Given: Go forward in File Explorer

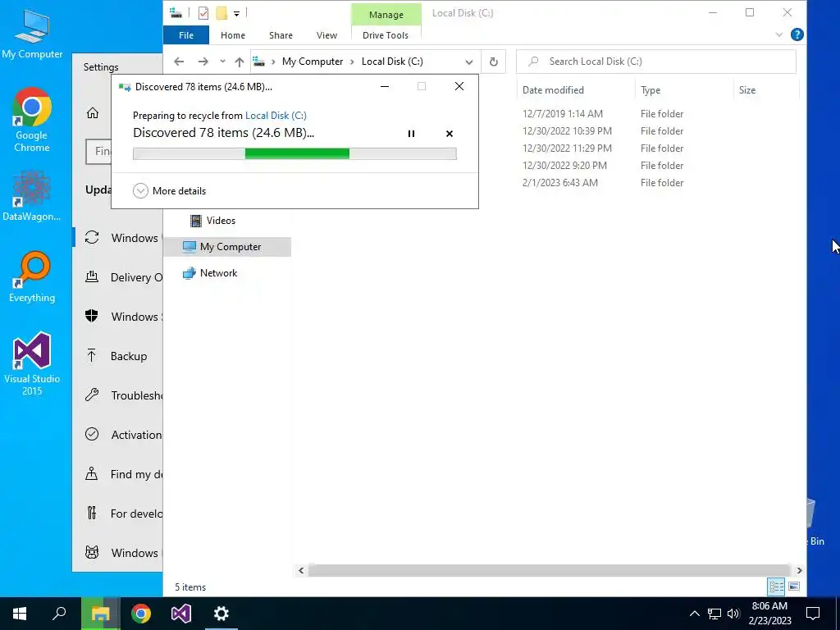Looking at the screenshot, I should coord(203,62).
